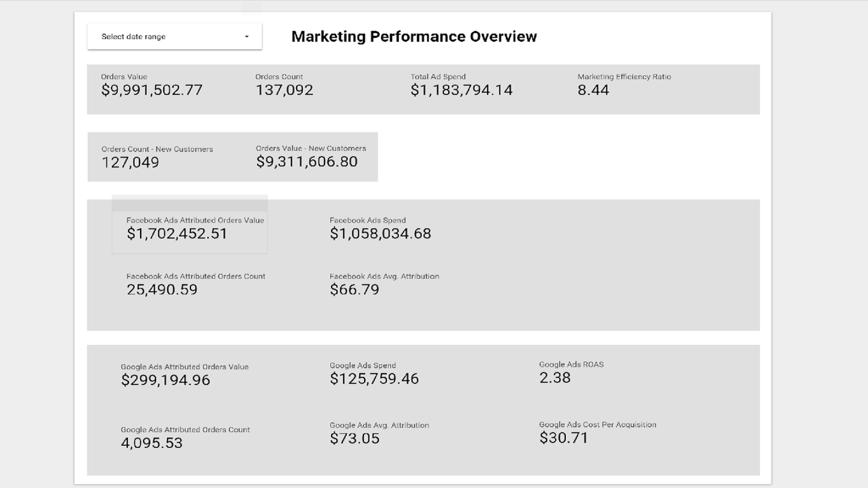Select Orders Value - New Customers scorecard
The image size is (868, 488).
click(311, 157)
